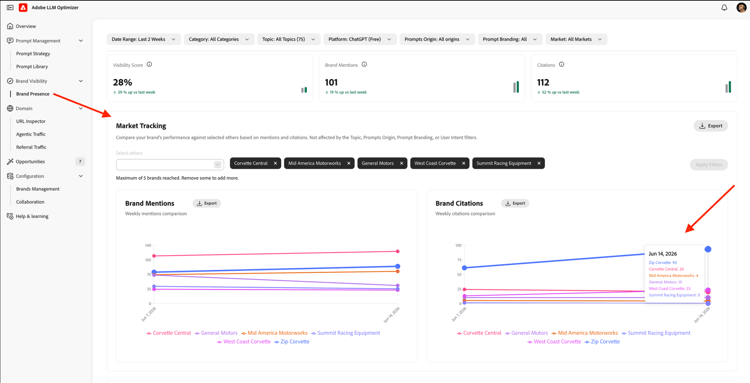Viewport: 750px width, 383px height.
Task: Open the Platform ChatGPT filter dropdown
Action: click(x=360, y=39)
